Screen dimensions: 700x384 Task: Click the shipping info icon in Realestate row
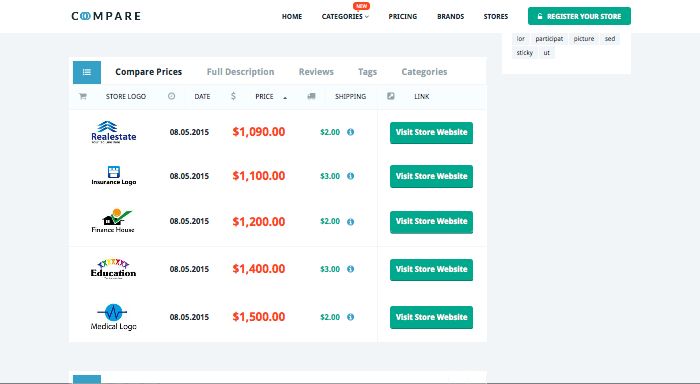(350, 132)
